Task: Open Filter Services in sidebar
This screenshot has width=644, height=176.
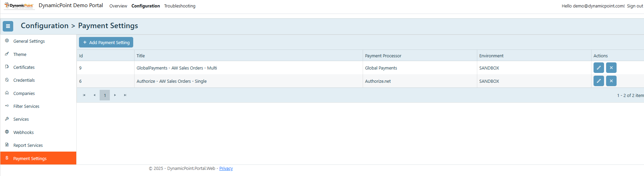Action: (38, 106)
